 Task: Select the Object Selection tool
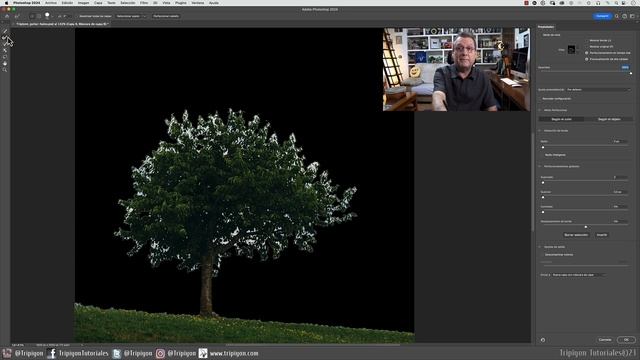(x=5, y=50)
